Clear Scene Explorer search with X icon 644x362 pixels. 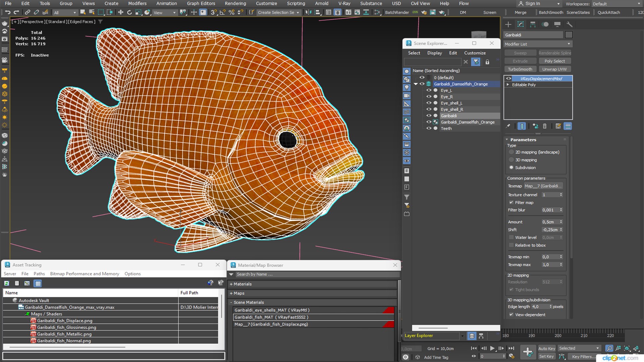[466, 62]
